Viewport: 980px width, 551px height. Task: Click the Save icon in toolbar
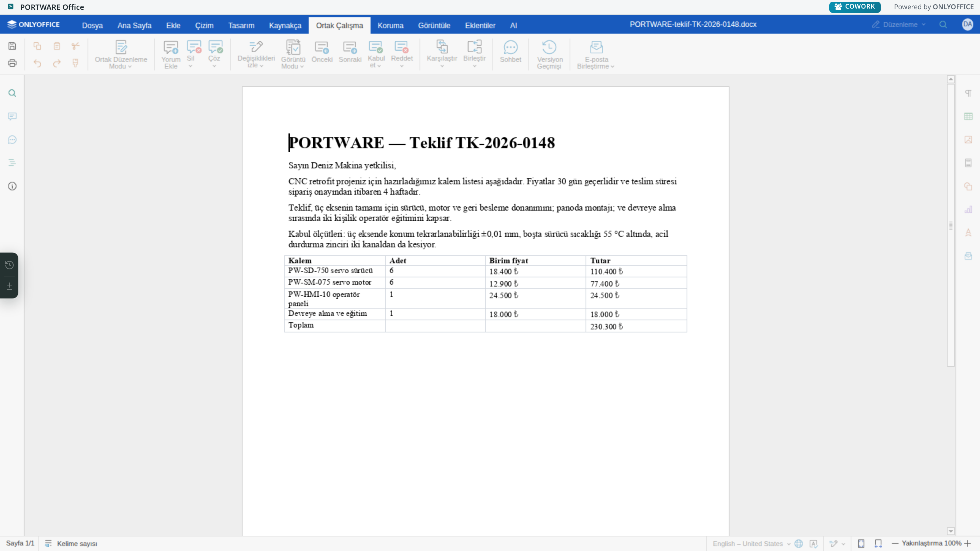tap(12, 46)
